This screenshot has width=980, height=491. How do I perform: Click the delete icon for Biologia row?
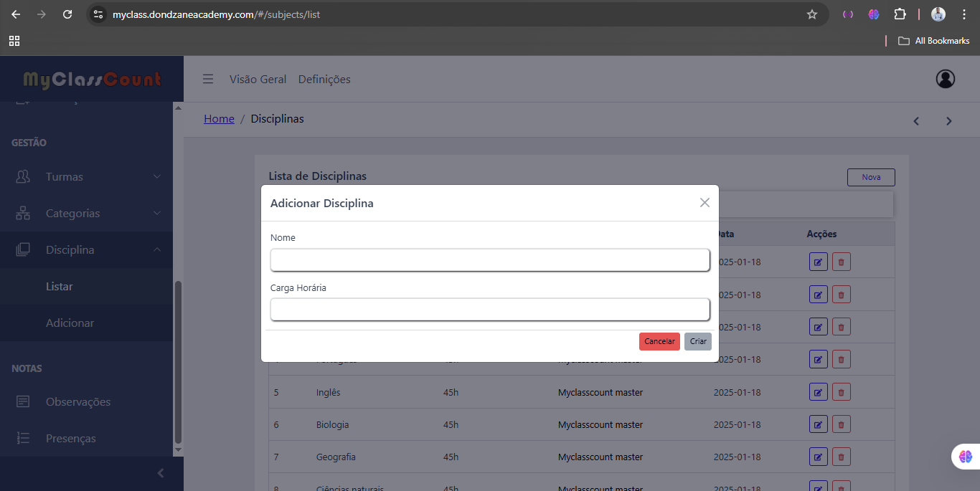tap(841, 424)
